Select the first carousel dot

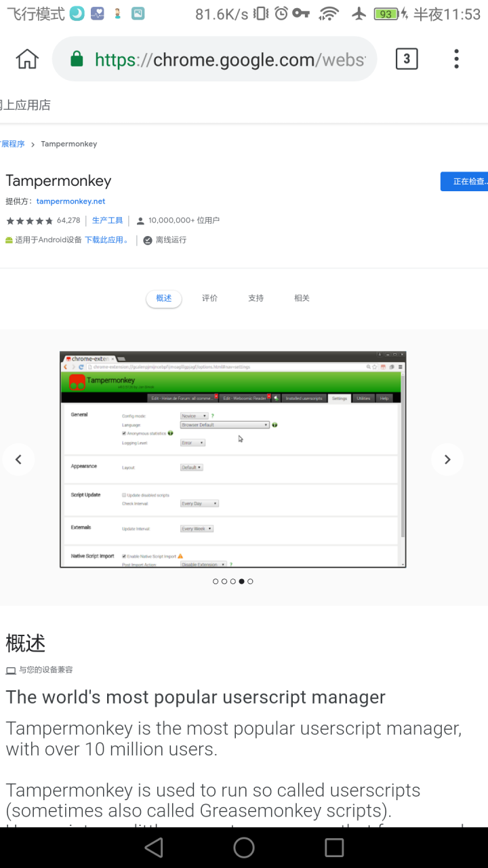pyautogui.click(x=216, y=581)
